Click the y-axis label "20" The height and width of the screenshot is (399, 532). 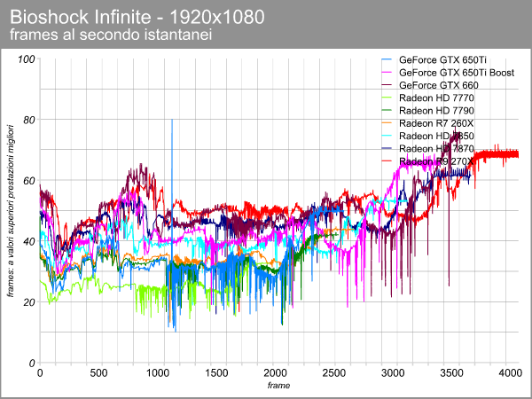pos(29,302)
